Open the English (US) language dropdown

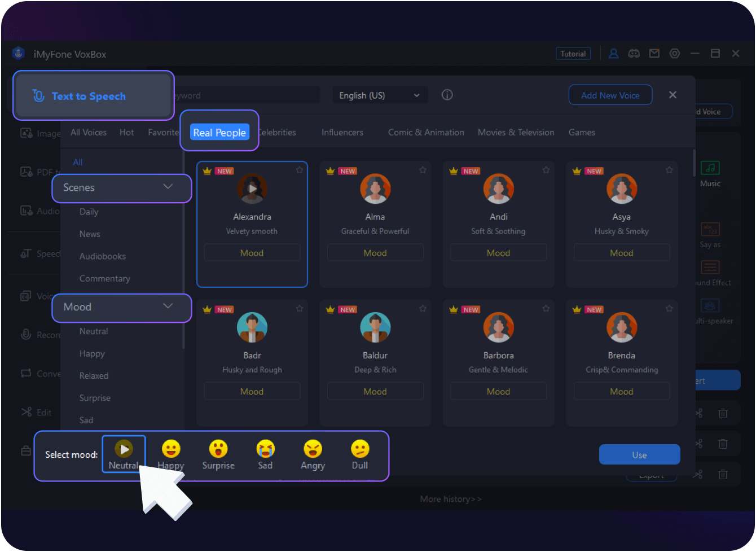tap(380, 95)
